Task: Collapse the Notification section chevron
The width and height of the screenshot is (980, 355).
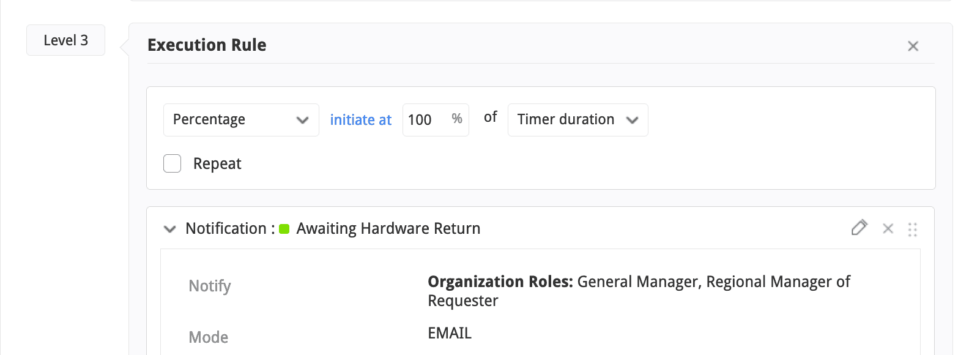Action: click(x=169, y=229)
